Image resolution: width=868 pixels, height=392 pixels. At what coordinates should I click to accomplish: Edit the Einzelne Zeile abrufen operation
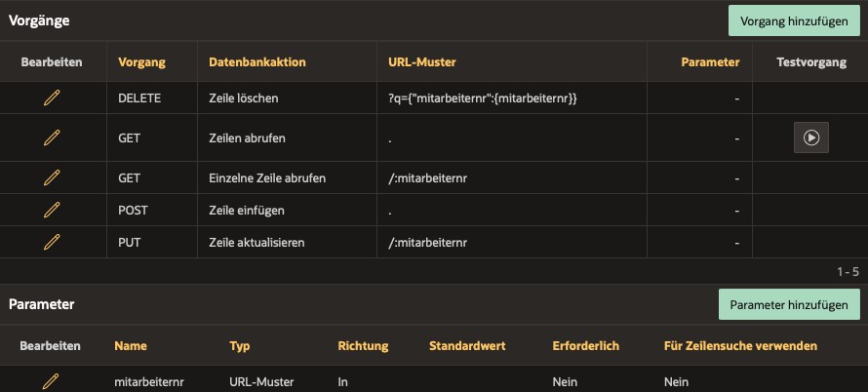[52, 177]
